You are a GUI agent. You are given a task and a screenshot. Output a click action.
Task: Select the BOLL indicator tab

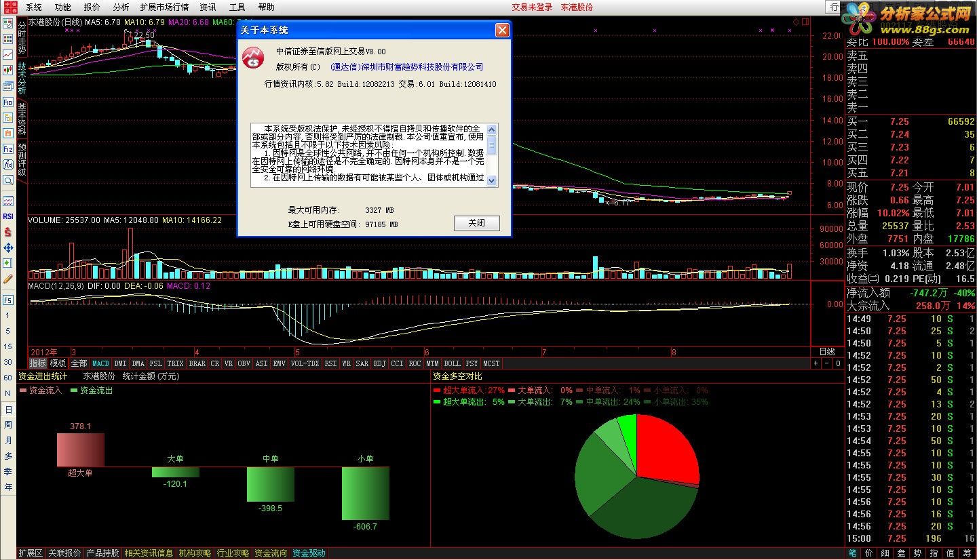click(x=452, y=363)
